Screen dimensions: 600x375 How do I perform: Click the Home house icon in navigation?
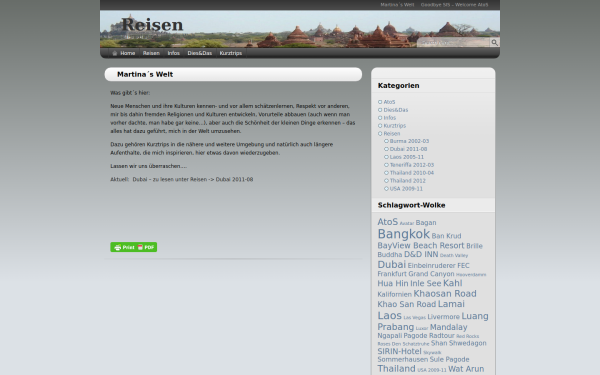[114, 53]
